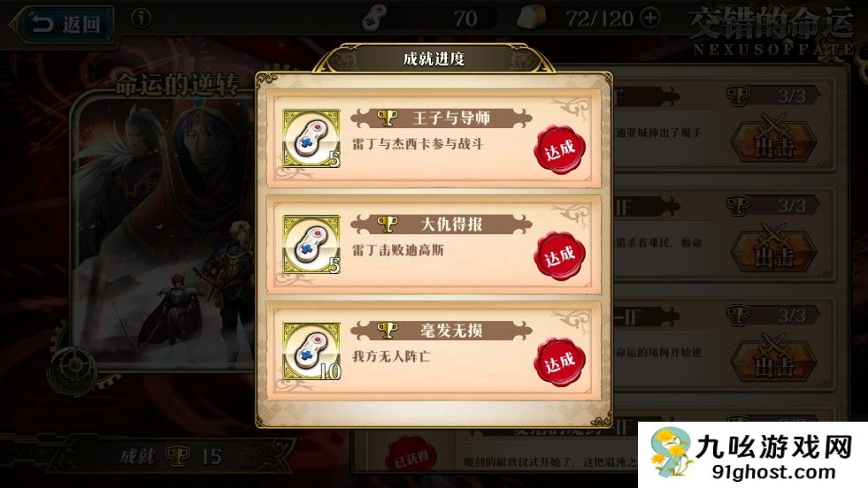Tap the bread stamina icon

[x=531, y=19]
